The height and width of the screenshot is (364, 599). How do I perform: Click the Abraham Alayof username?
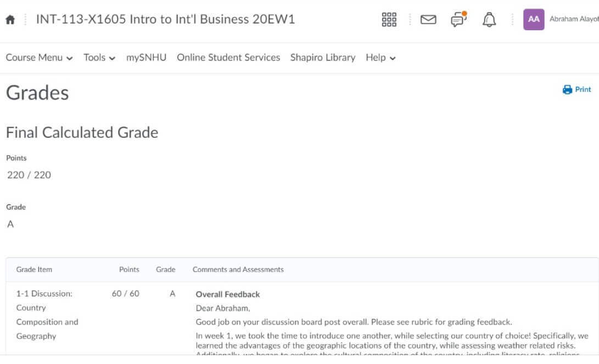573,19
